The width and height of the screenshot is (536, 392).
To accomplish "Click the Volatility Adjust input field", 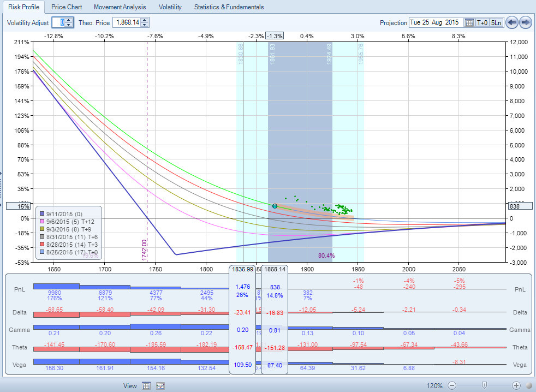I will tap(58, 22).
